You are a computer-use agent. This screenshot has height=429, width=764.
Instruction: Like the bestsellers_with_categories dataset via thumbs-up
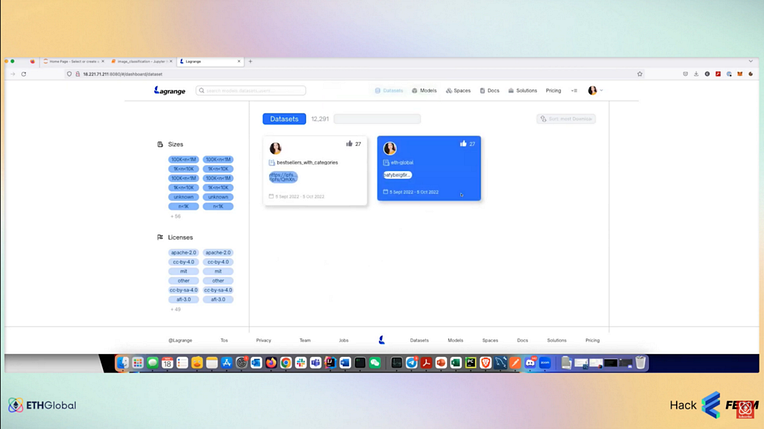click(x=349, y=144)
